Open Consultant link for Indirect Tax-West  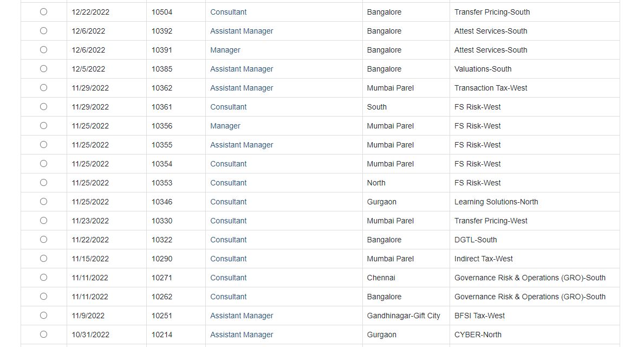point(228,259)
